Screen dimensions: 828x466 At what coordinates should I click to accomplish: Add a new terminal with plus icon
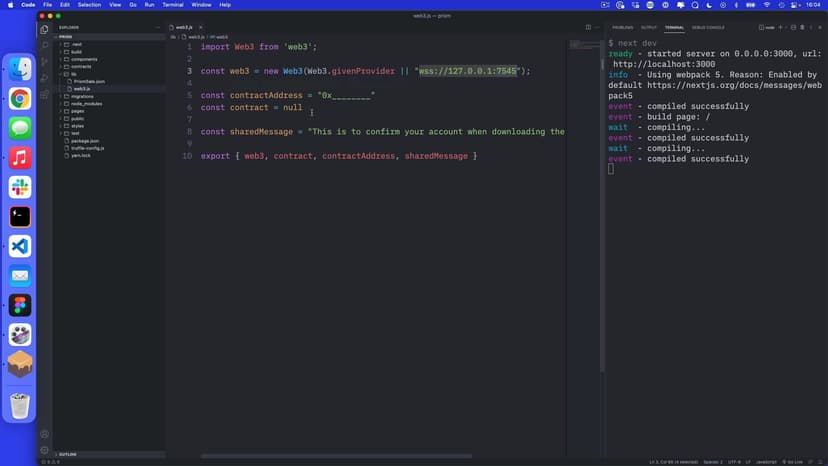pos(779,27)
